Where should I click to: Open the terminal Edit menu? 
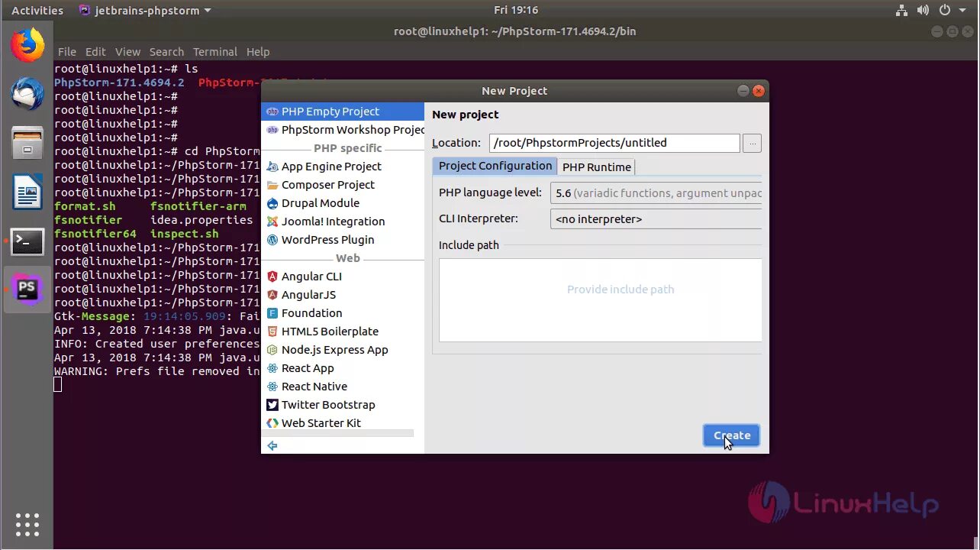tap(95, 52)
